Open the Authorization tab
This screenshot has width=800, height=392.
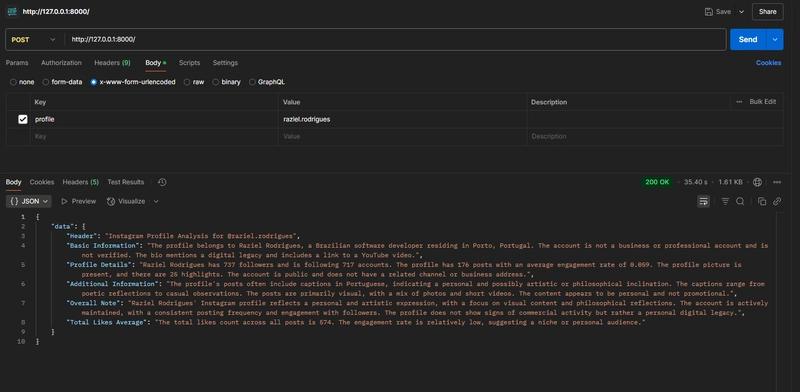click(61, 63)
